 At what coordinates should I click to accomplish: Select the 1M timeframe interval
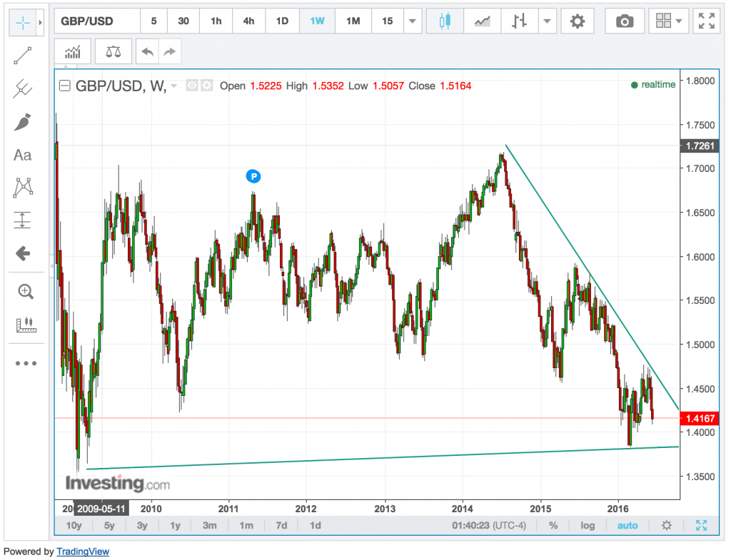tap(353, 21)
